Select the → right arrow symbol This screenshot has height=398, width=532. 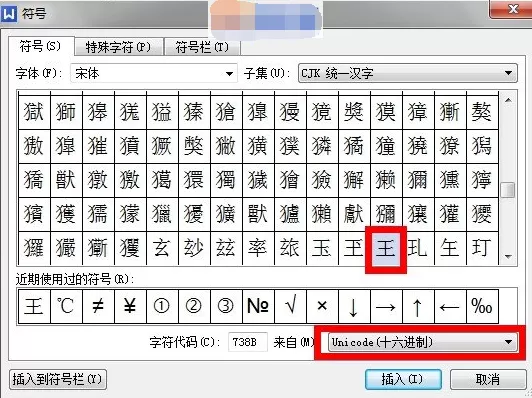click(386, 306)
